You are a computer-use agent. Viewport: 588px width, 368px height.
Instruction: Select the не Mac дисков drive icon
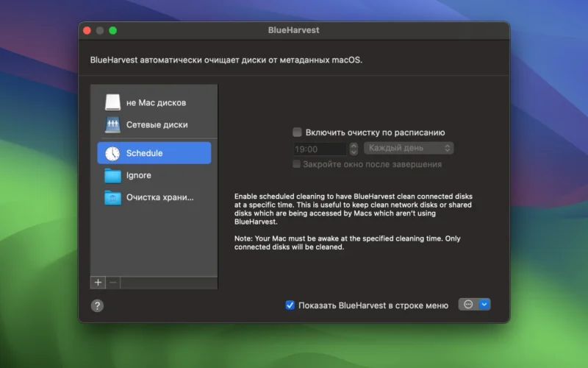pos(112,102)
